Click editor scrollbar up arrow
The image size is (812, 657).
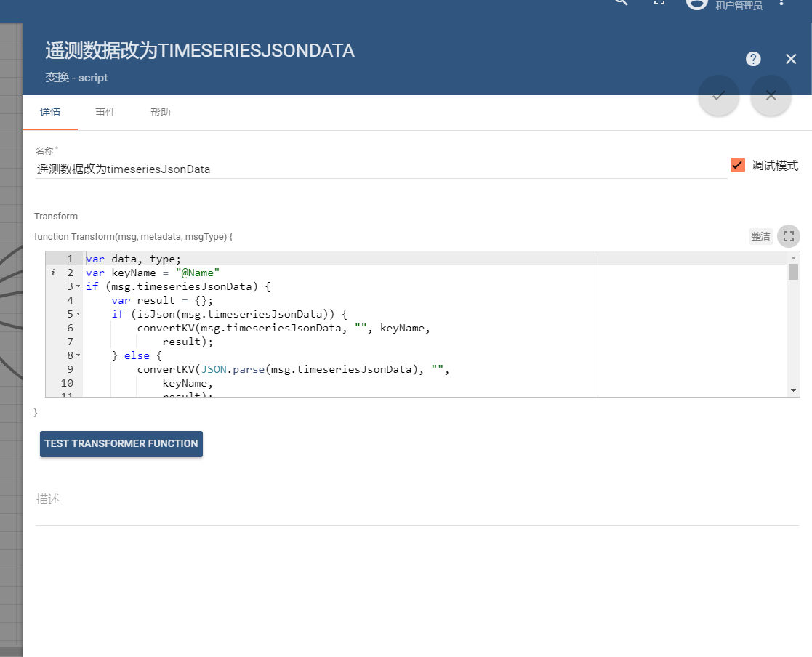(793, 258)
